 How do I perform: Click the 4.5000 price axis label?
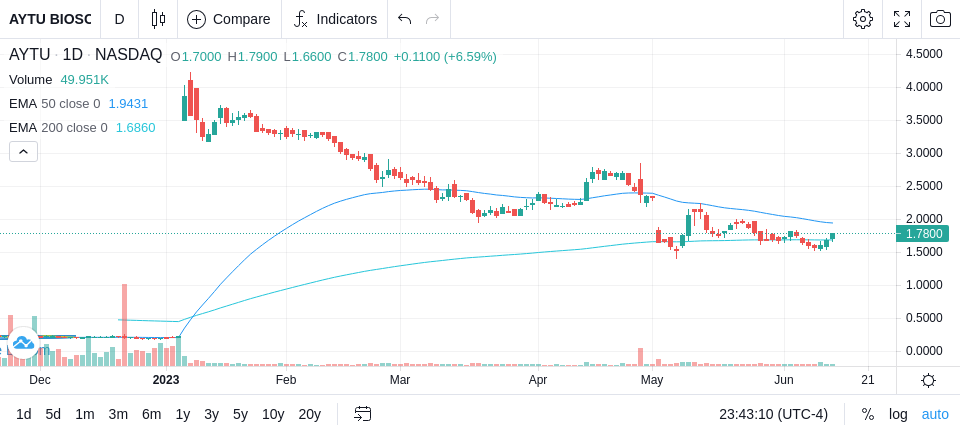pos(924,54)
